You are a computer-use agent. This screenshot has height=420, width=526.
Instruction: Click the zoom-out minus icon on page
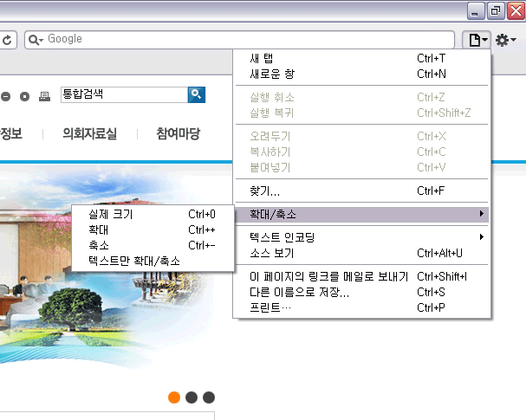click(x=6, y=96)
